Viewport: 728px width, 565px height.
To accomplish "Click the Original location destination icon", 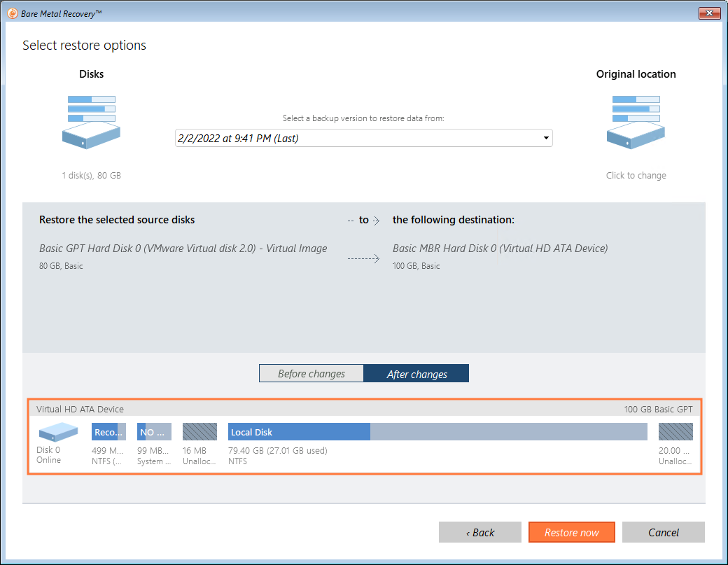I will (x=636, y=122).
